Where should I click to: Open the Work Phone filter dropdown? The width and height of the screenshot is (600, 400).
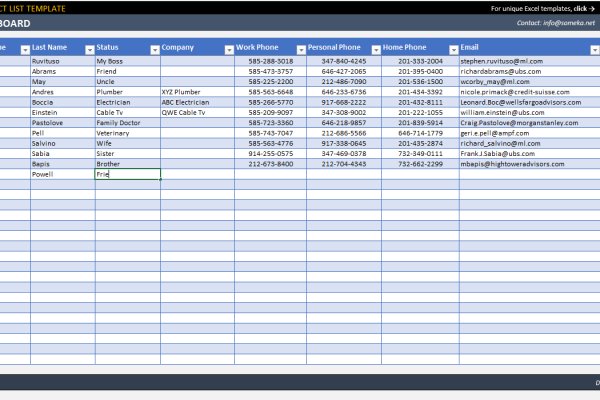coord(299,48)
